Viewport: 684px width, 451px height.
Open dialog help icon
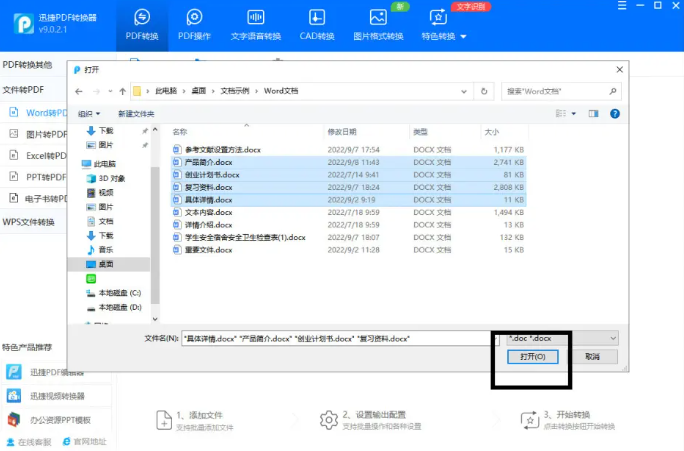[615, 114]
